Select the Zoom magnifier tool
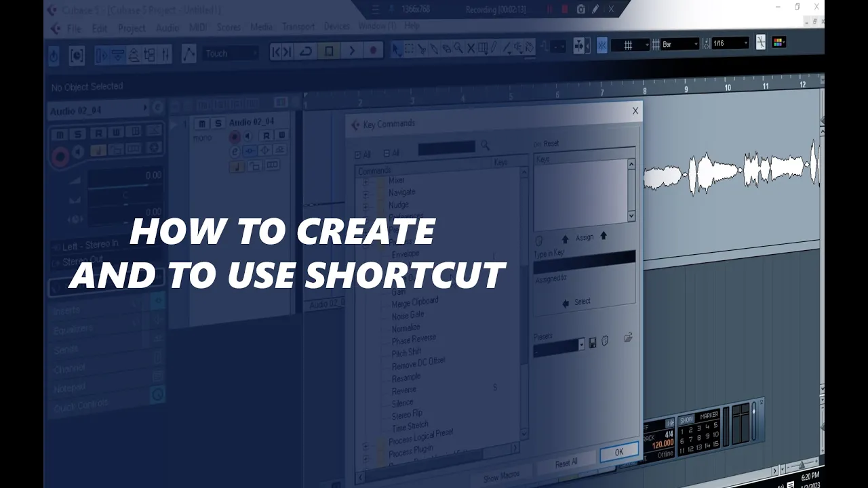868x488 pixels. [x=458, y=48]
